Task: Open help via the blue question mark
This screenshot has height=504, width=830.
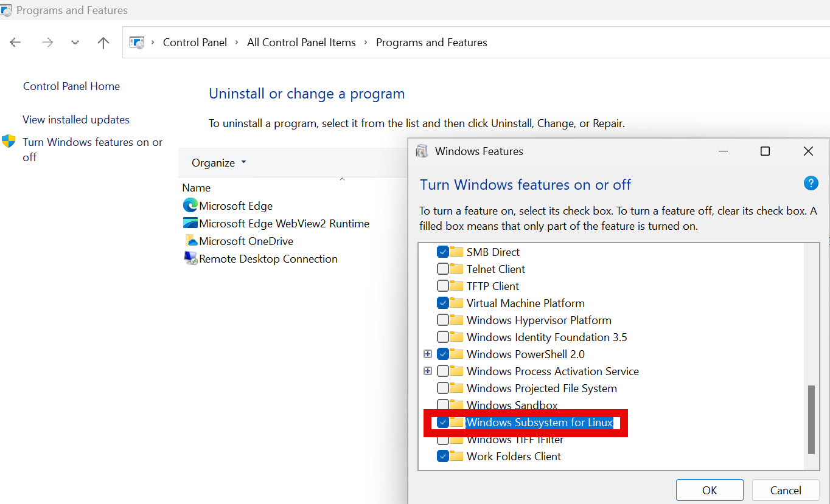Action: 811,183
